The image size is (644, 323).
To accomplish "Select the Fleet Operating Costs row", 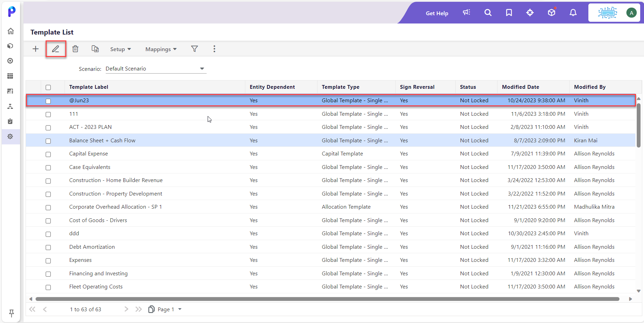I will (x=331, y=287).
